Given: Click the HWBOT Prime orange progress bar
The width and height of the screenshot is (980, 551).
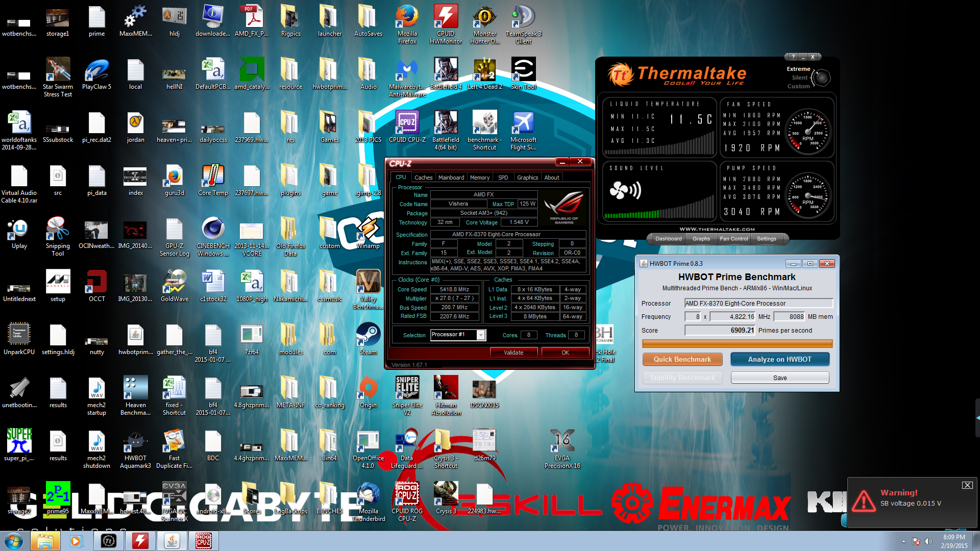Looking at the screenshot, I should [737, 343].
